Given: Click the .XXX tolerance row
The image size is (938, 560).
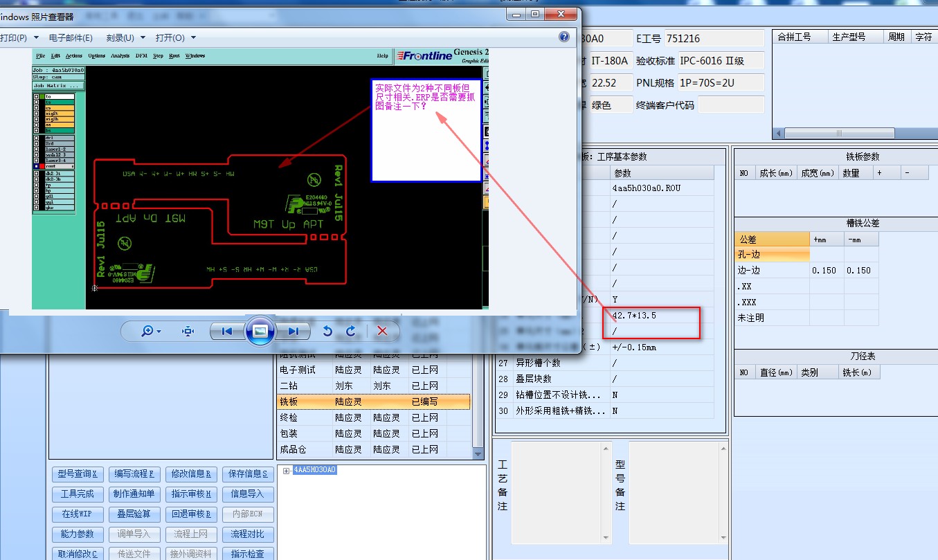Looking at the screenshot, I should click(806, 302).
